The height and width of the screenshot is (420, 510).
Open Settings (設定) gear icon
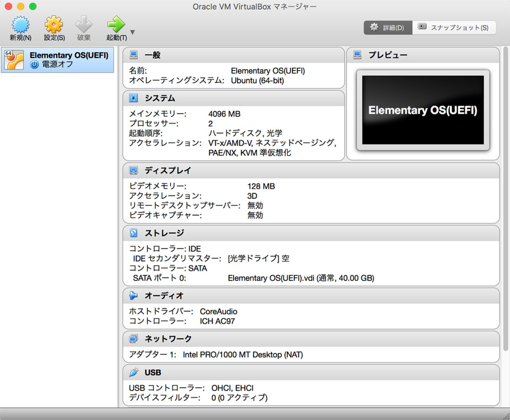point(54,25)
